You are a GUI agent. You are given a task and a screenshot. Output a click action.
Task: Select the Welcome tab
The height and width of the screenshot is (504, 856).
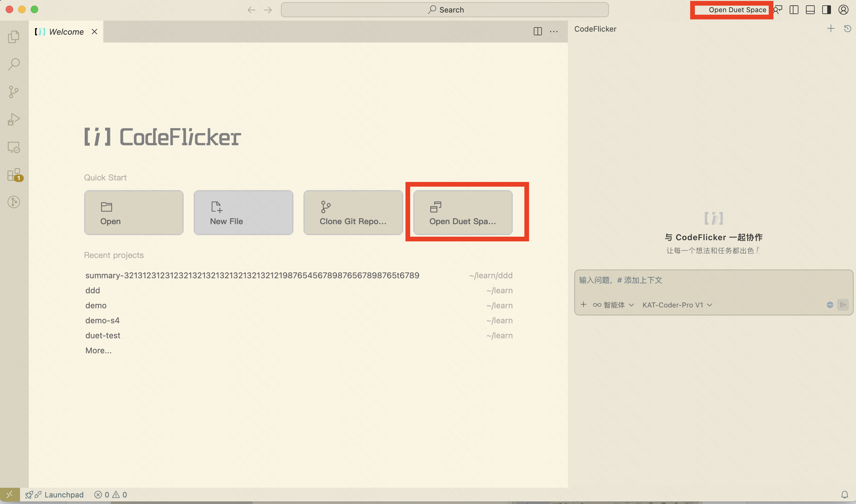coord(66,32)
